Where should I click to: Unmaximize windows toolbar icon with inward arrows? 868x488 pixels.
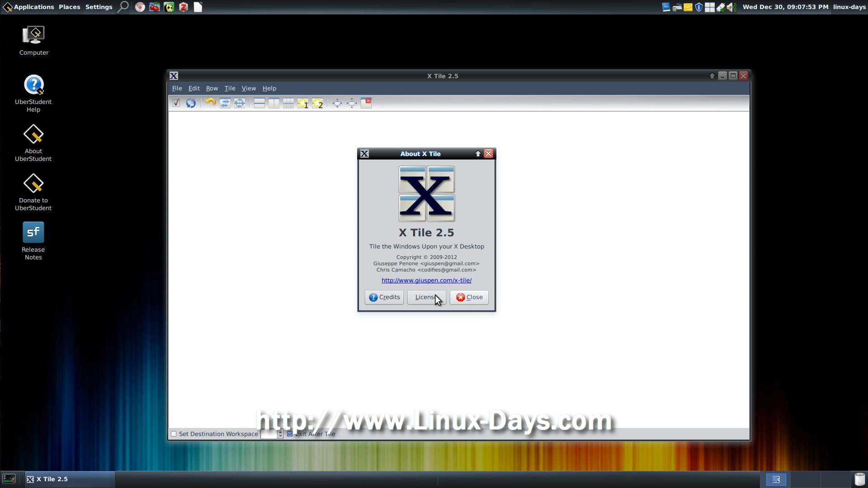point(352,103)
